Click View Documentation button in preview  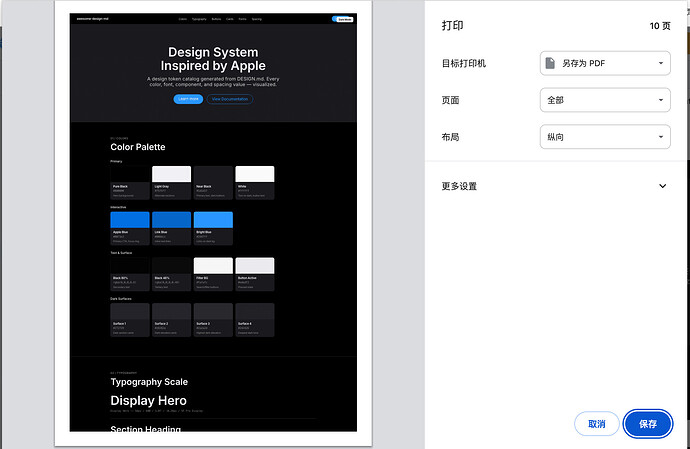[x=230, y=99]
